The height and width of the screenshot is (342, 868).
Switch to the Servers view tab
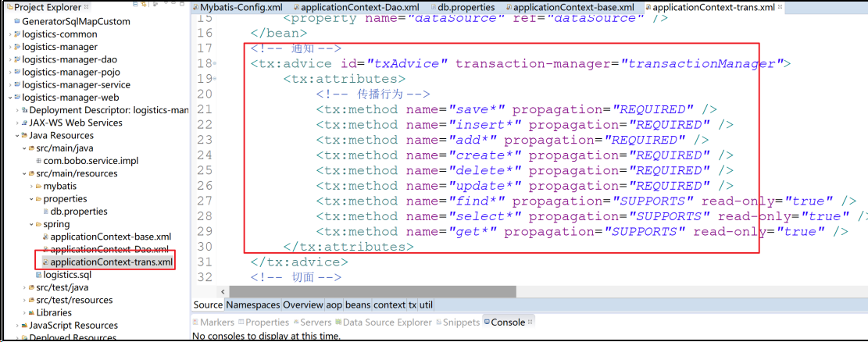coord(313,322)
